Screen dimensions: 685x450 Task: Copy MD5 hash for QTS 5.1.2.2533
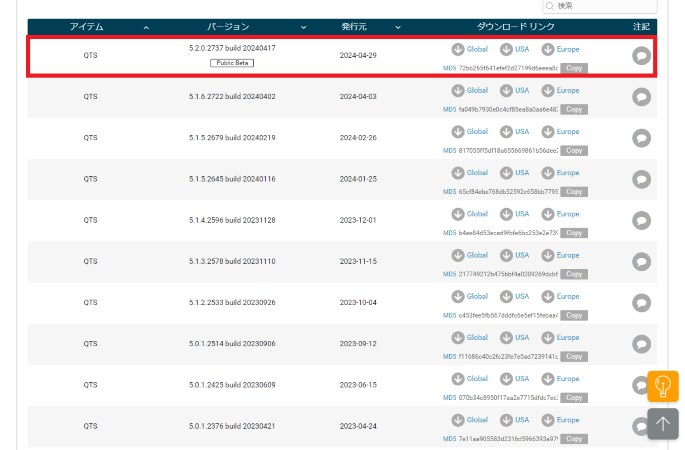pos(574,315)
